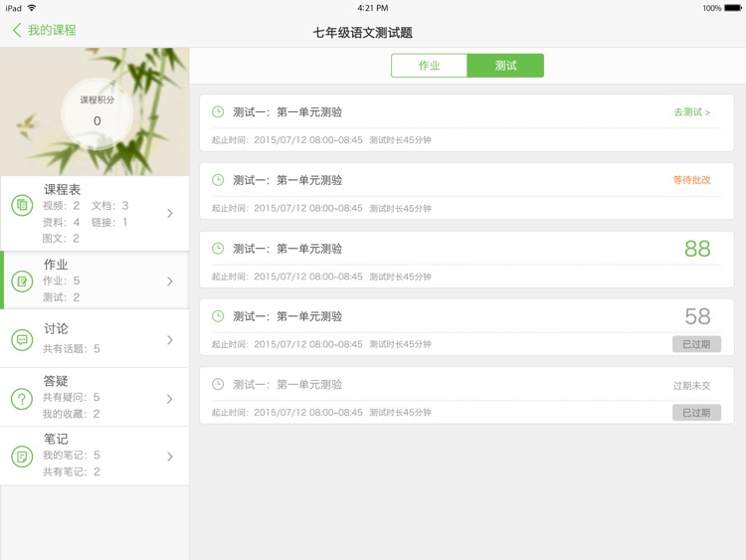The width and height of the screenshot is (746, 560).
Task: Check the battery icon in the status bar
Action: click(x=733, y=8)
